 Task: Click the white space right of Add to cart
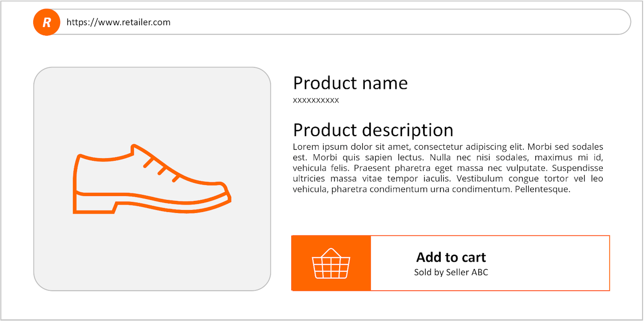[553, 263]
